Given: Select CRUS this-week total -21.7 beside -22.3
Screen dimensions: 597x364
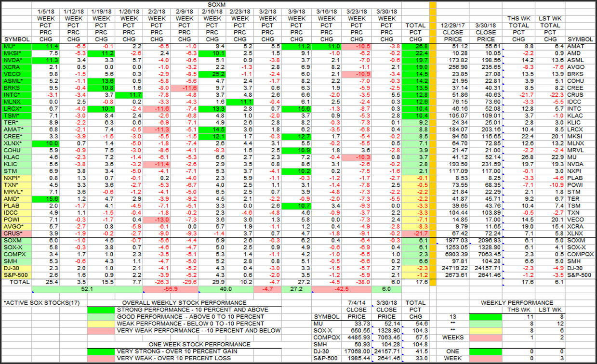Looking at the screenshot, I should (x=518, y=95).
